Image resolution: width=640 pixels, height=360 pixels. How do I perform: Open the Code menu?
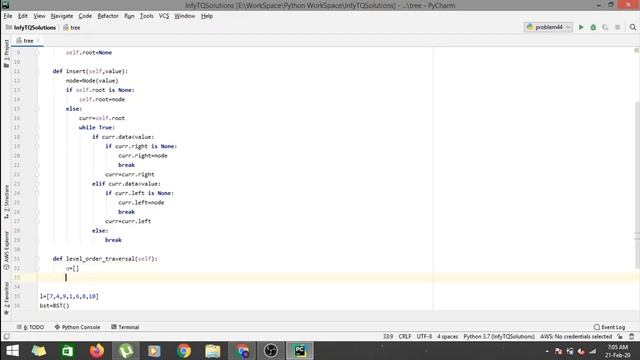coord(85,16)
